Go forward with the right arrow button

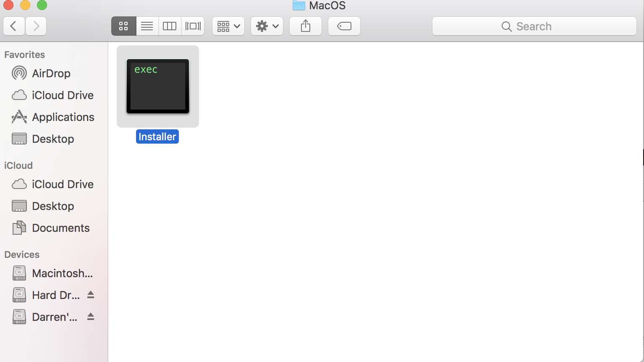(x=36, y=26)
